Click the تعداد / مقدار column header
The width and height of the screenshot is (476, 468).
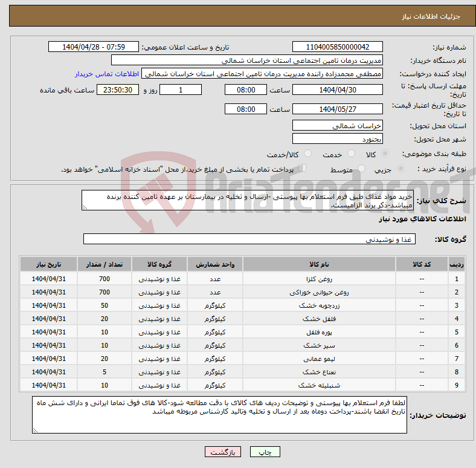tap(105, 264)
